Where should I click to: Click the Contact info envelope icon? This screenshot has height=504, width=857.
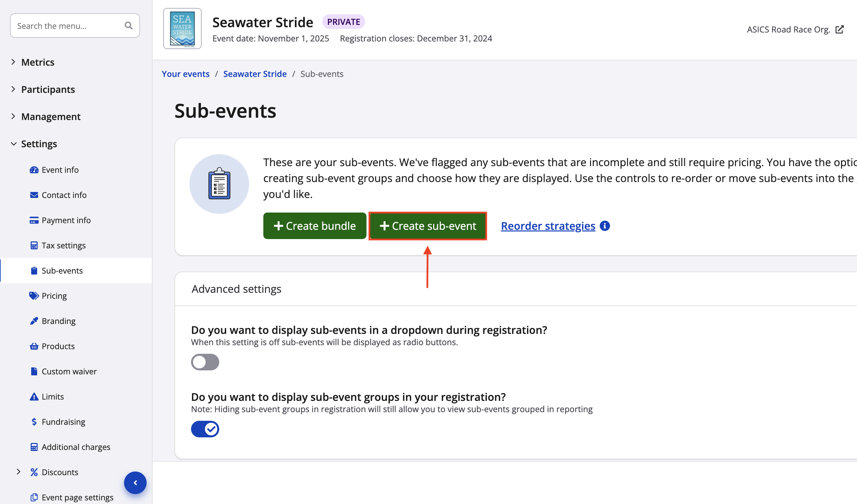pos(34,195)
